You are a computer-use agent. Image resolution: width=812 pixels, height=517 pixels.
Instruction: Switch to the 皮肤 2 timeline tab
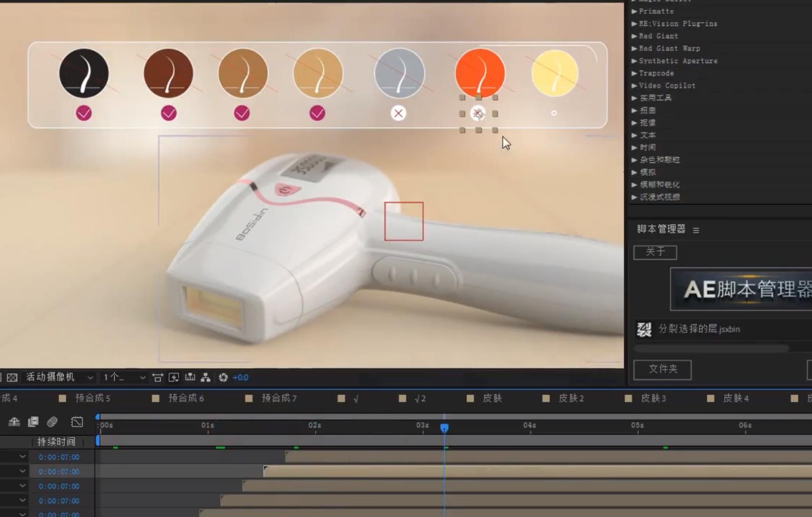click(x=571, y=398)
